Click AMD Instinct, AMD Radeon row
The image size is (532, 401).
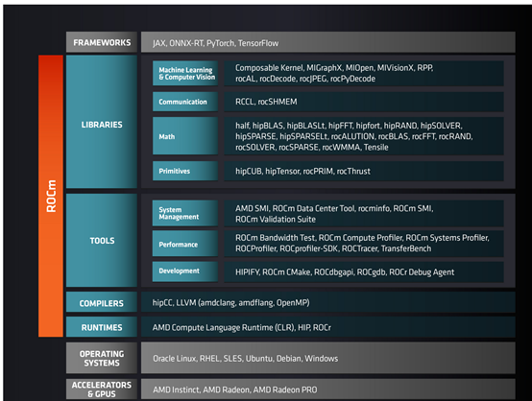328,389
